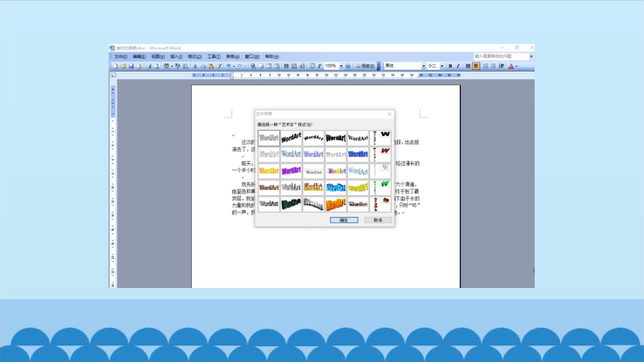Viewport: 644px width, 362px height.
Task: Select the orange 3D block WordArt style
Action: click(335, 204)
